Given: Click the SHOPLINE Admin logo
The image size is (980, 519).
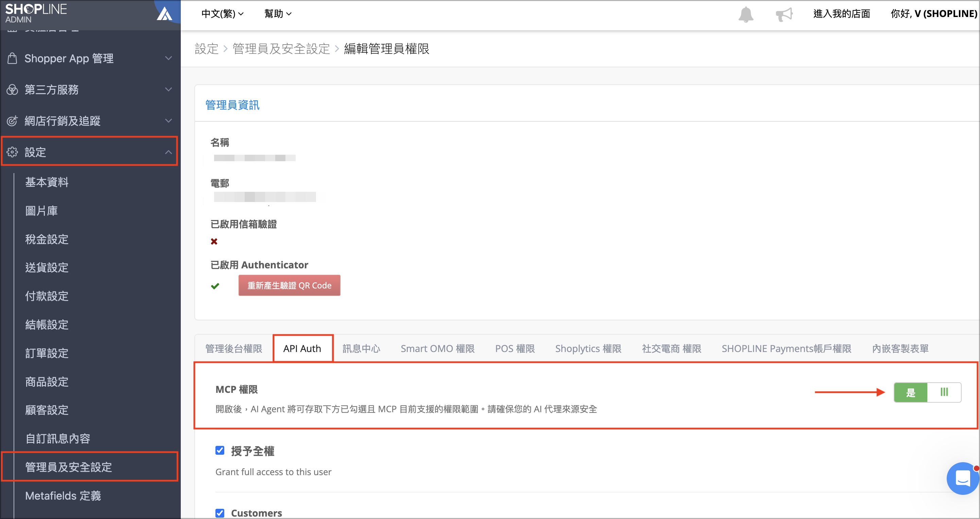Looking at the screenshot, I should (x=36, y=13).
